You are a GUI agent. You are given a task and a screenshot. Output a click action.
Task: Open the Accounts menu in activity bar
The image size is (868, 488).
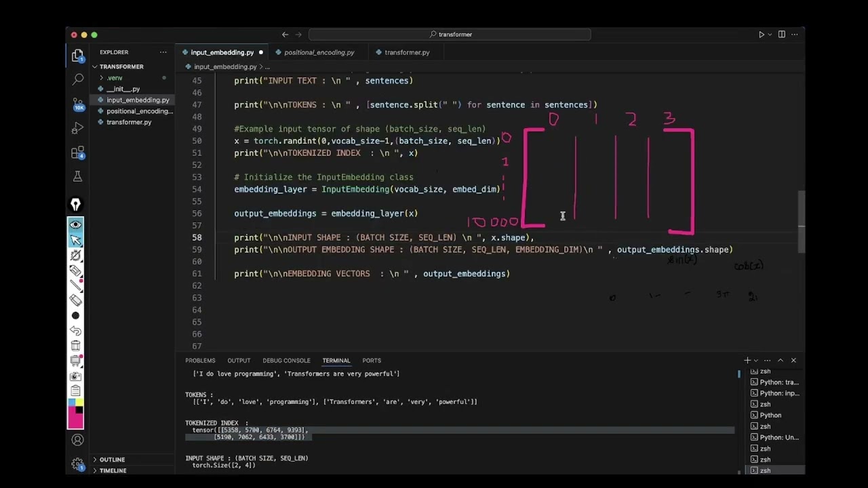click(x=77, y=441)
